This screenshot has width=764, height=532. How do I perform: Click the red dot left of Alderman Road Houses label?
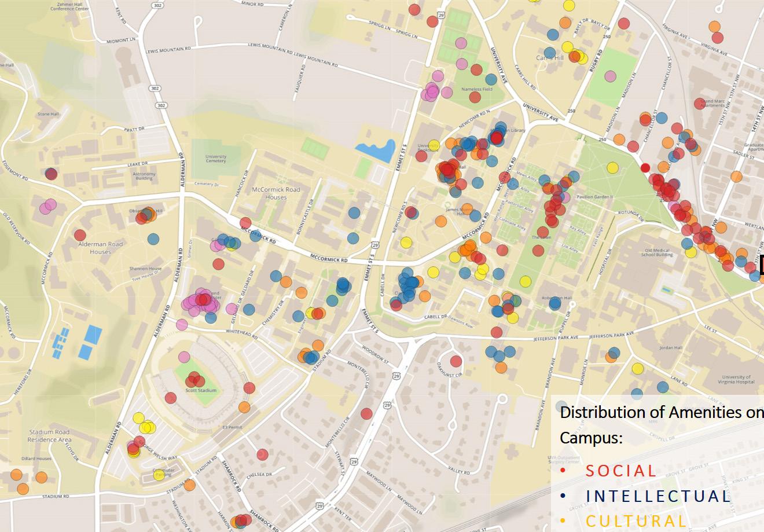click(80, 235)
